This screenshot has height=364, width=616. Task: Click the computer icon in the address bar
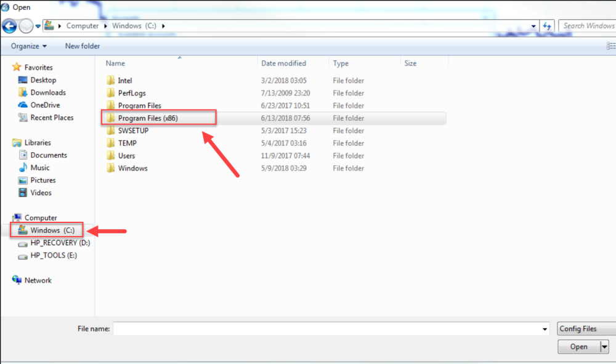tap(49, 25)
